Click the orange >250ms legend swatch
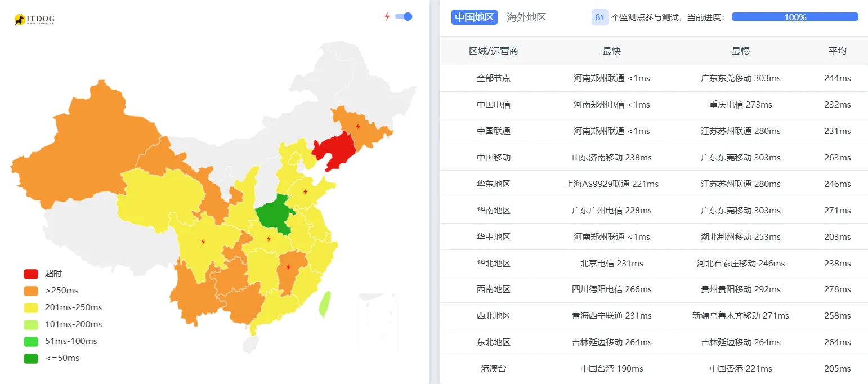 tap(31, 291)
